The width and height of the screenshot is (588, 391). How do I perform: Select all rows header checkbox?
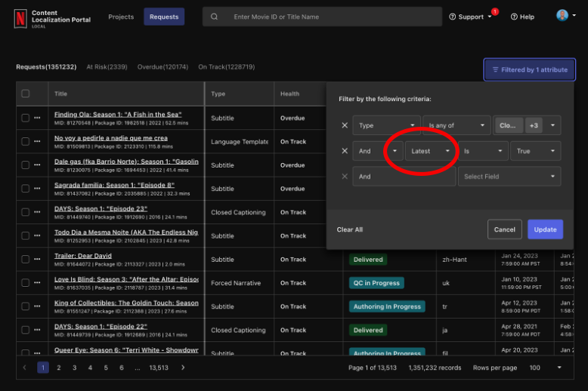pos(26,94)
